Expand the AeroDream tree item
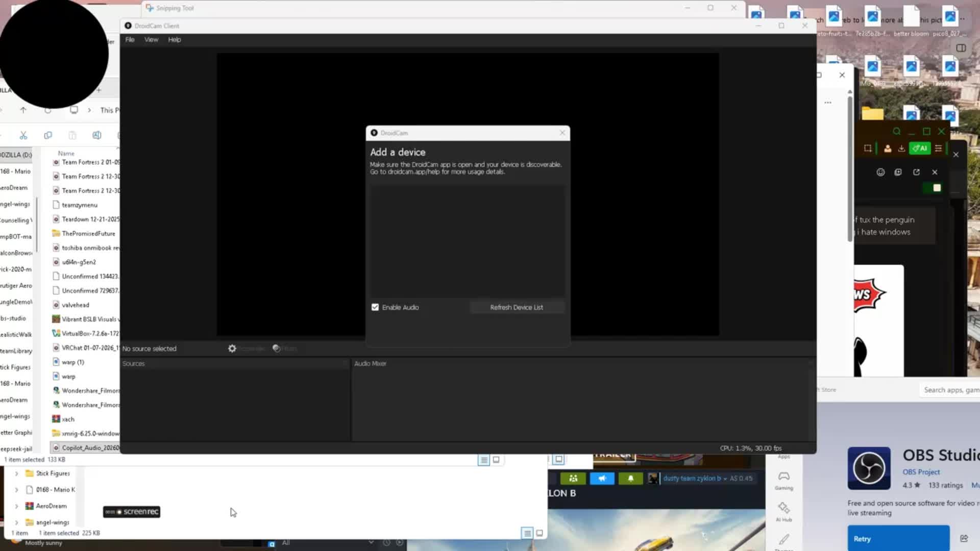The image size is (980, 551). [16, 506]
